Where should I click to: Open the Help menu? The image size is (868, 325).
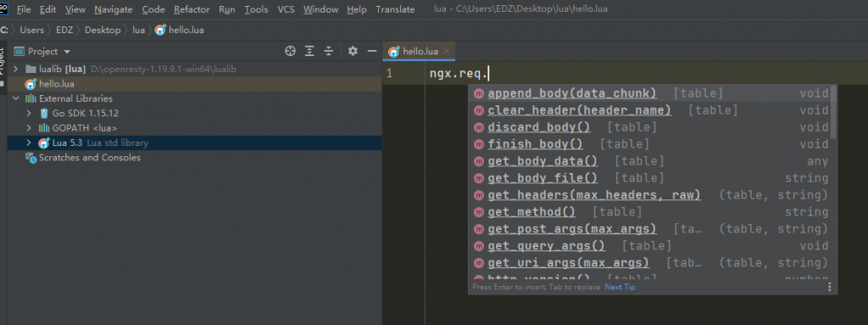(x=357, y=9)
